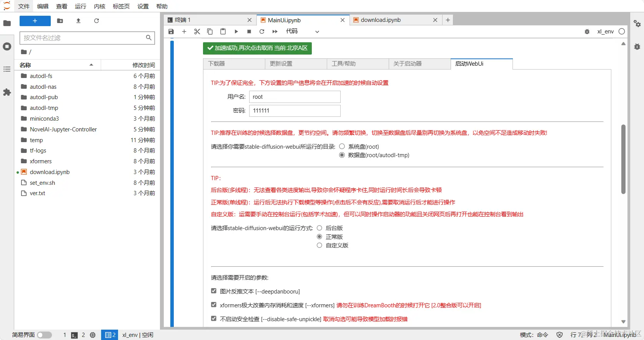Open the NovelAI-Jupyter-Controller folder
The width and height of the screenshot is (644, 340).
pos(88,129)
